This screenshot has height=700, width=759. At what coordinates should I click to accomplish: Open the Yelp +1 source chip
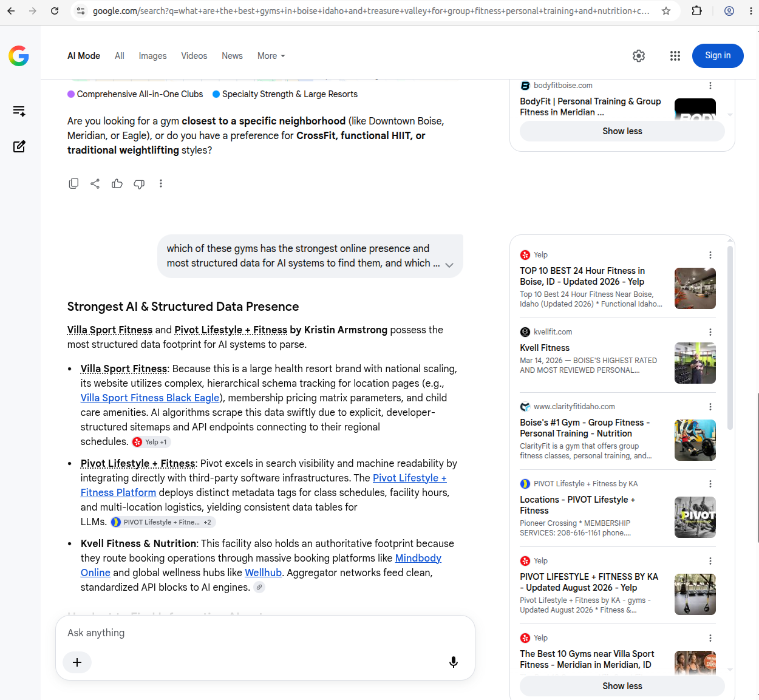pyautogui.click(x=151, y=442)
